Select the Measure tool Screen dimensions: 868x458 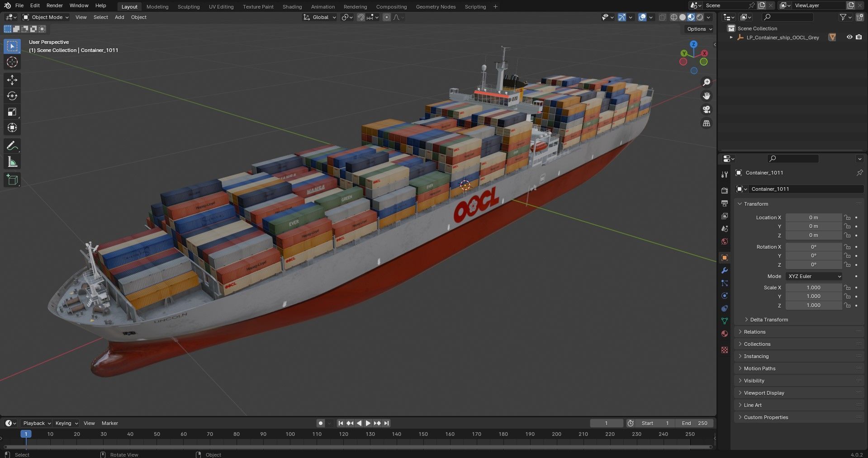[x=12, y=162]
